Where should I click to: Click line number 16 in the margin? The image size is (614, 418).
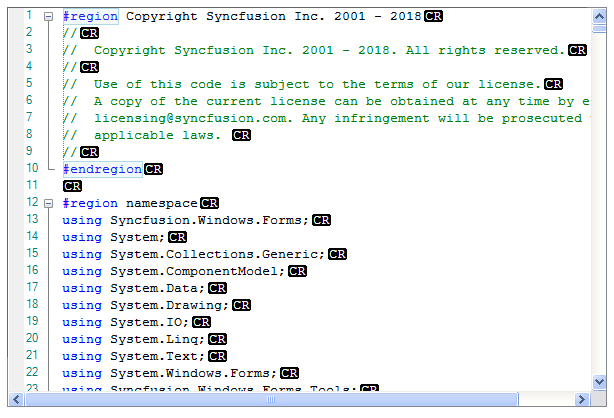[x=32, y=270]
